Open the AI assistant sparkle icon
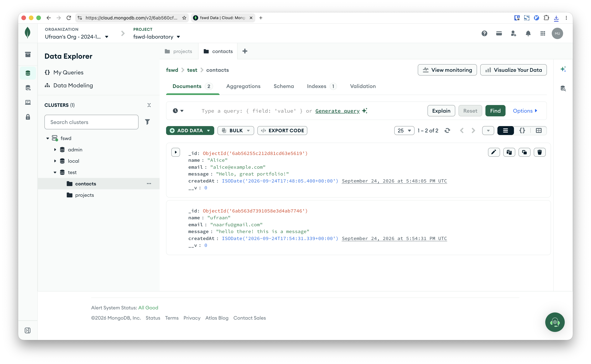 (563, 69)
